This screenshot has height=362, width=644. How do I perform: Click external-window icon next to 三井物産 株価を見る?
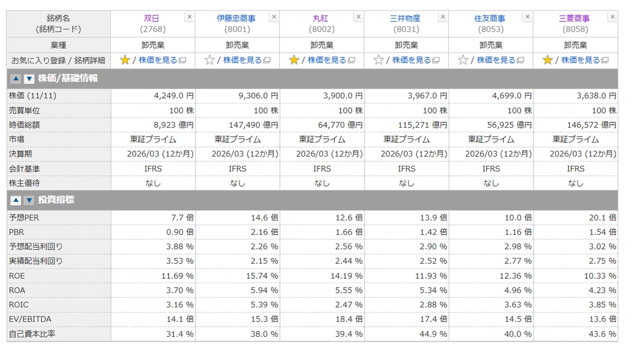[436, 61]
